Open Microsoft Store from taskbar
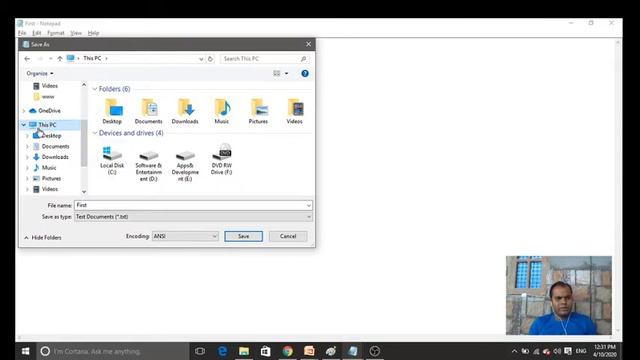The width and height of the screenshot is (640, 360). coord(266,351)
